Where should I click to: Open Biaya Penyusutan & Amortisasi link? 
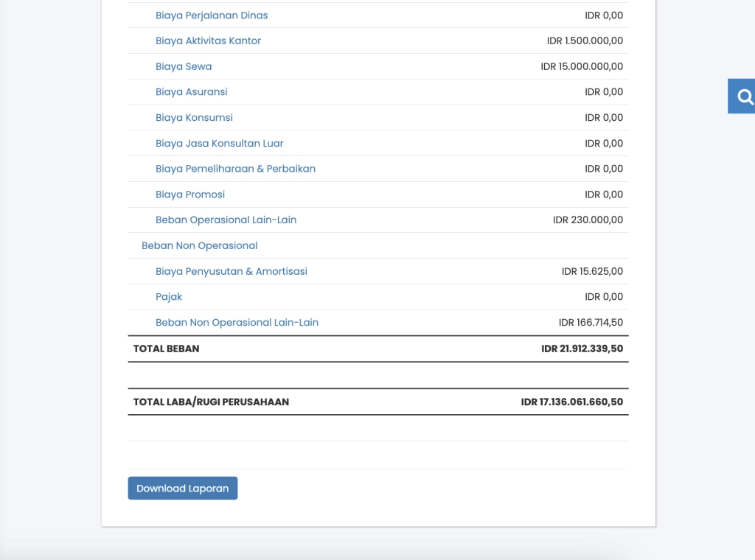[231, 271]
